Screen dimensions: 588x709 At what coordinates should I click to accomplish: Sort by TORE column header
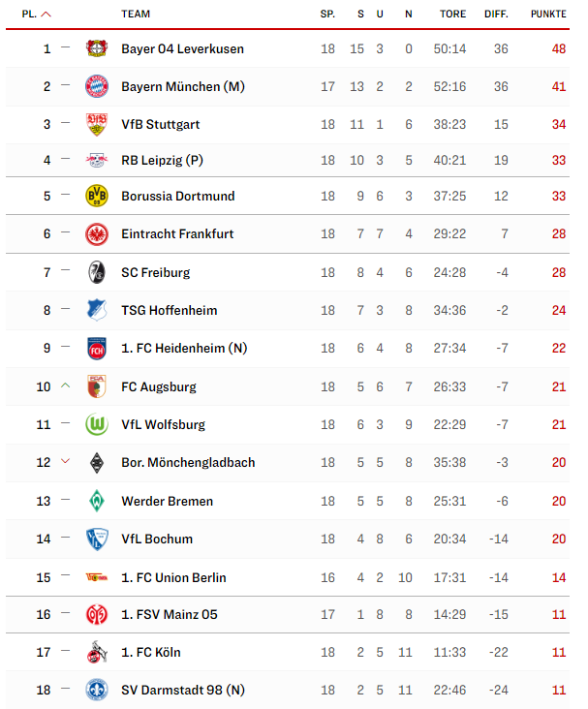(x=452, y=14)
